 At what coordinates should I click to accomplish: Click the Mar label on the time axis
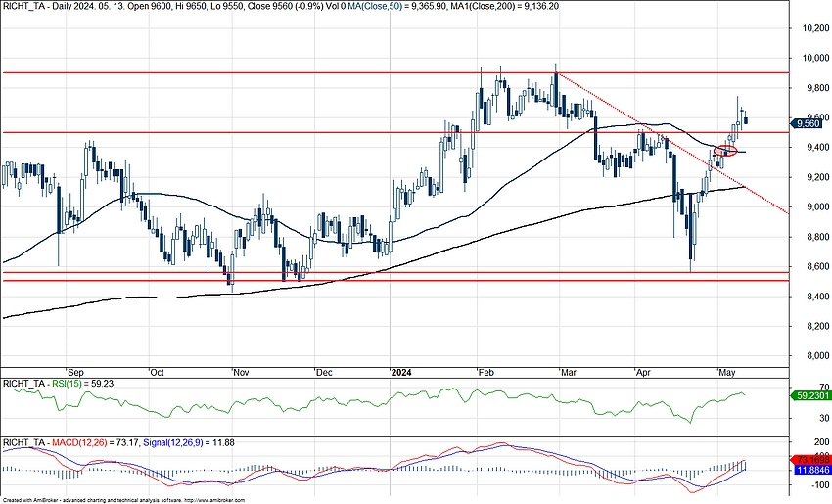tap(569, 373)
